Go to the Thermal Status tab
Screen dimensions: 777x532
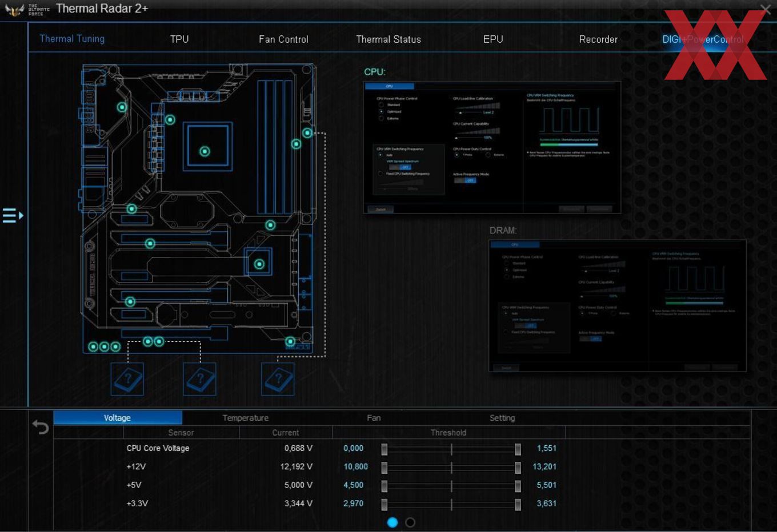388,39
